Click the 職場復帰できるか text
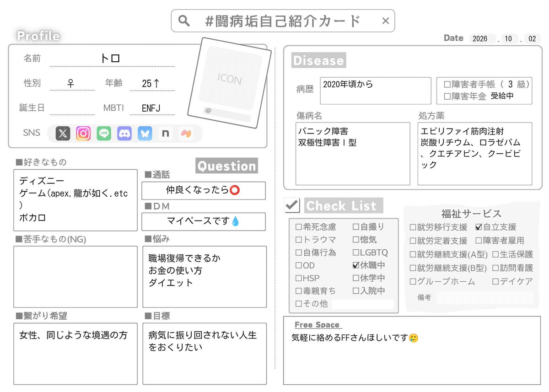Viewport: 549px width, 392px height. [184, 258]
